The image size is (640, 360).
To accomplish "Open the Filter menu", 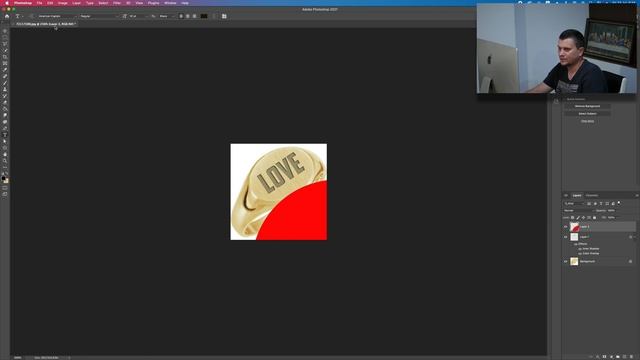I will point(117,3).
